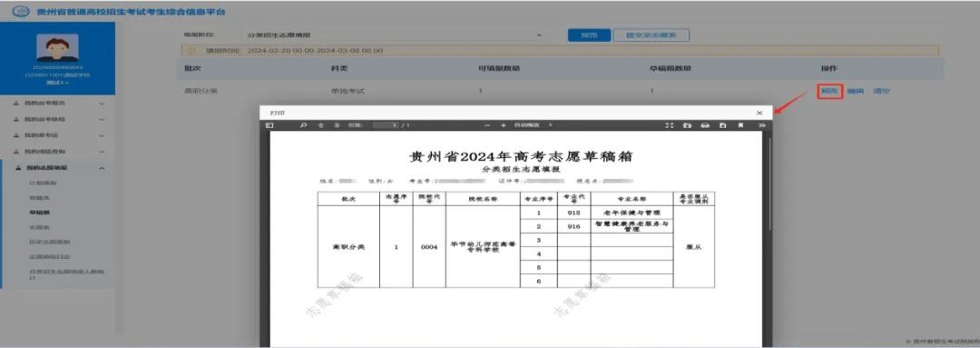Click the PDF page number field
This screenshot has width=980, height=348.
coord(385,125)
